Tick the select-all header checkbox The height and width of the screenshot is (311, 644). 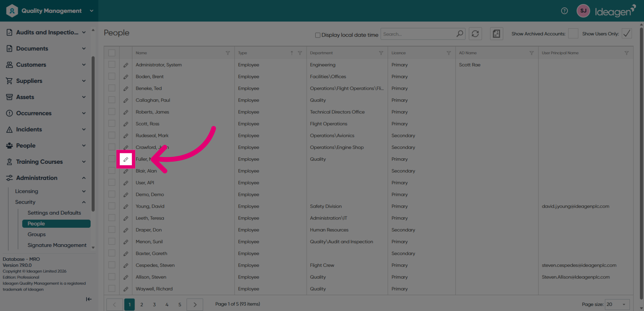point(112,53)
